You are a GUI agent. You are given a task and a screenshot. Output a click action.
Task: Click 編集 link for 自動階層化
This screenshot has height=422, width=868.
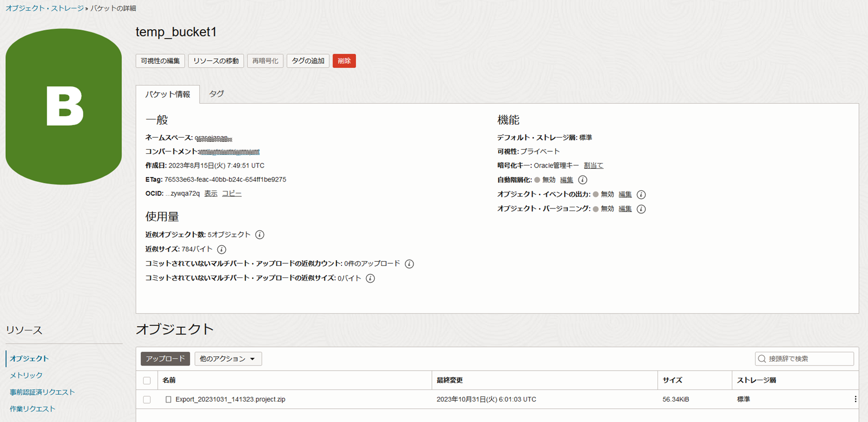(x=566, y=180)
